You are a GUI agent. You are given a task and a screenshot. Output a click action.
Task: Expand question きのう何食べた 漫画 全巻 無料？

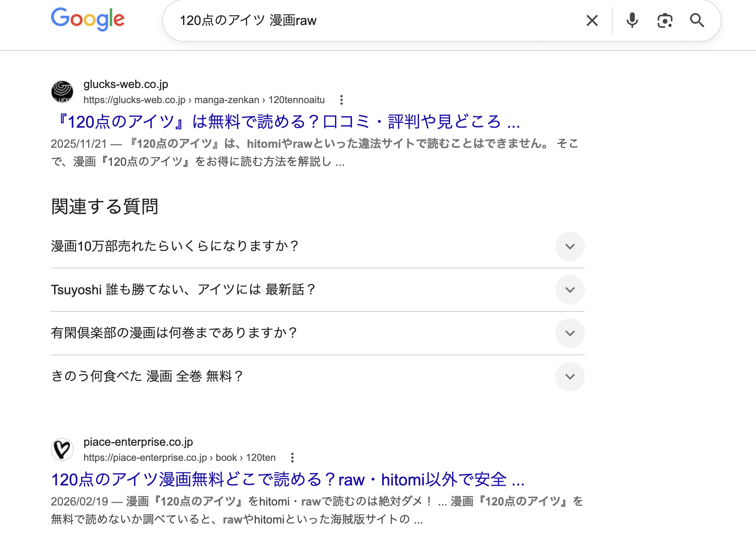(317, 377)
